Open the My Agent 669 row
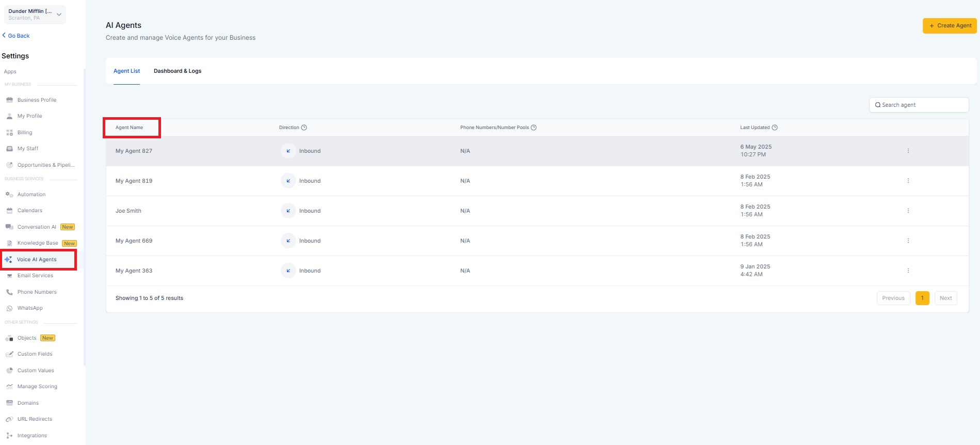Screen dimensions: 980x445 click(537, 241)
